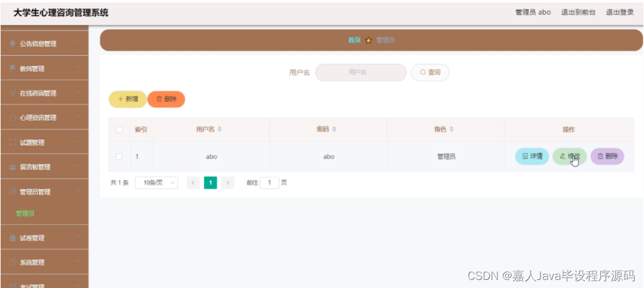The width and height of the screenshot is (644, 288).
Task: Click the orange 删除 batch button
Action: click(167, 100)
